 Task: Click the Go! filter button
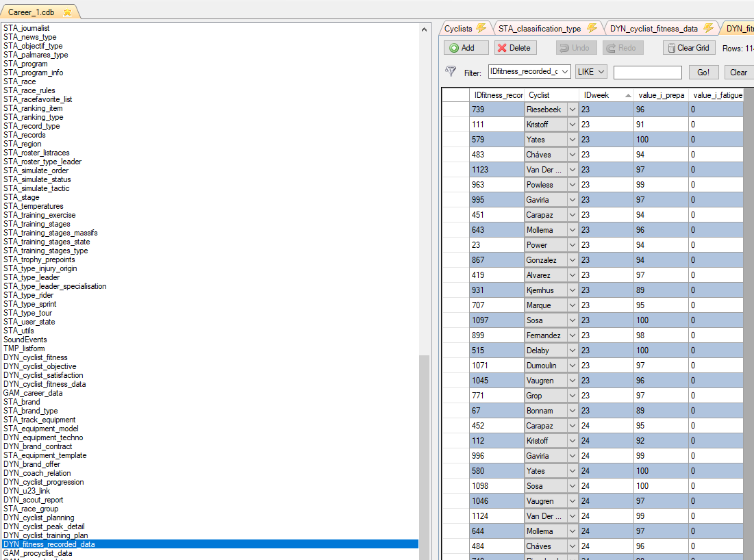[703, 72]
